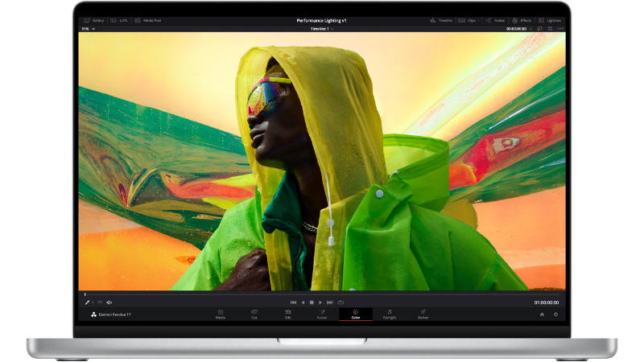Switch to the Deliver page

pos(423,315)
